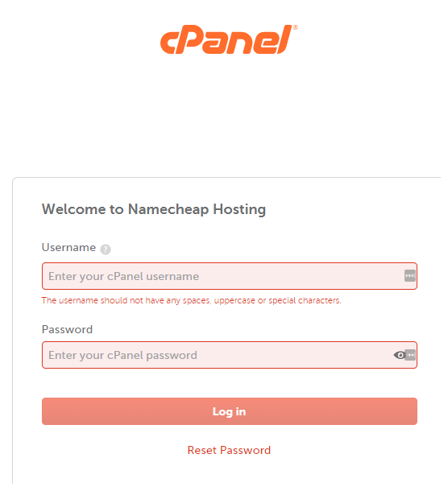Screen dimensions: 441x484
Task: Click the registered trademark symbol beside logo
Action: coord(295,27)
